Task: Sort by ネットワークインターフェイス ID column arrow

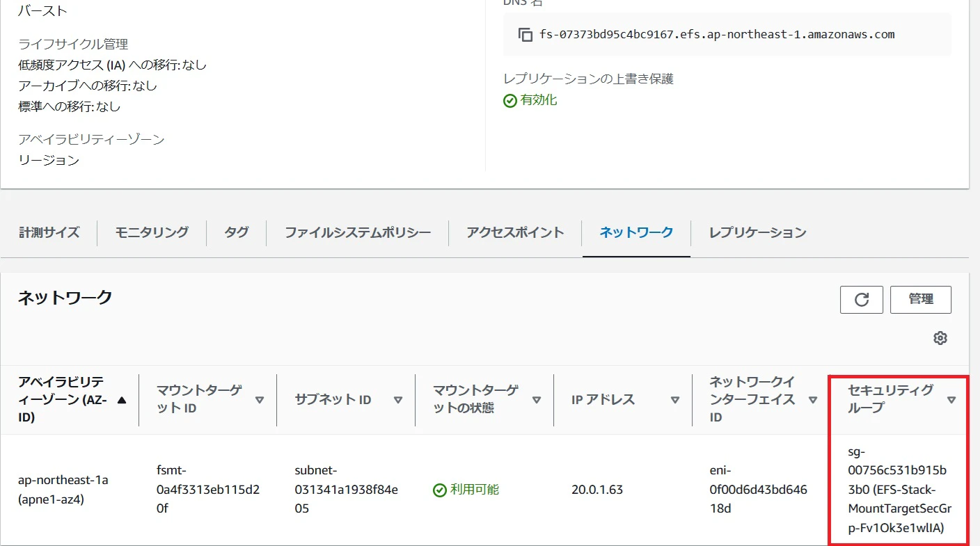Action: pos(813,400)
